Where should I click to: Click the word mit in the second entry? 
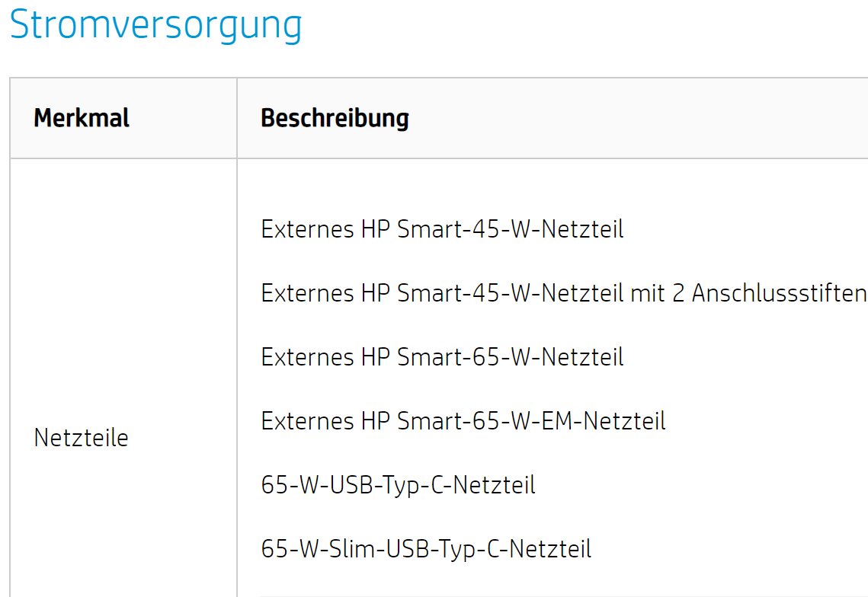(x=648, y=293)
